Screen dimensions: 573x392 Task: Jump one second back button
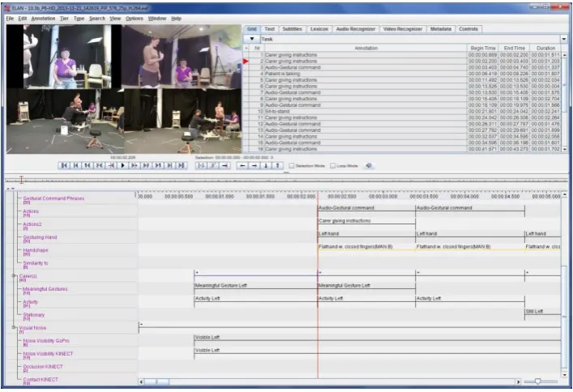[x=88, y=165]
